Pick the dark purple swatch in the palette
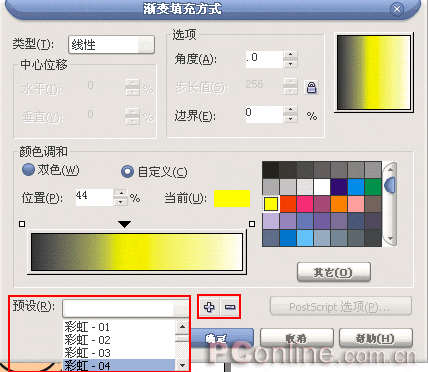This screenshot has width=428, height=372. [339, 187]
